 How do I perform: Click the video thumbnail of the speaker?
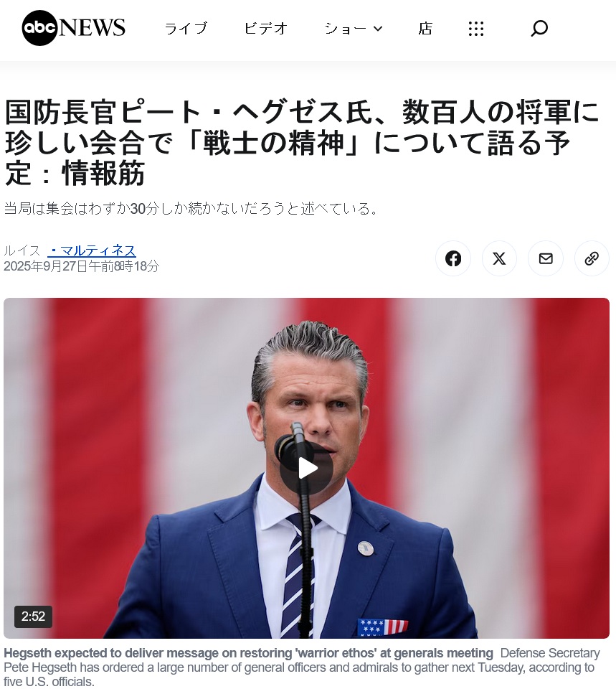(306, 468)
